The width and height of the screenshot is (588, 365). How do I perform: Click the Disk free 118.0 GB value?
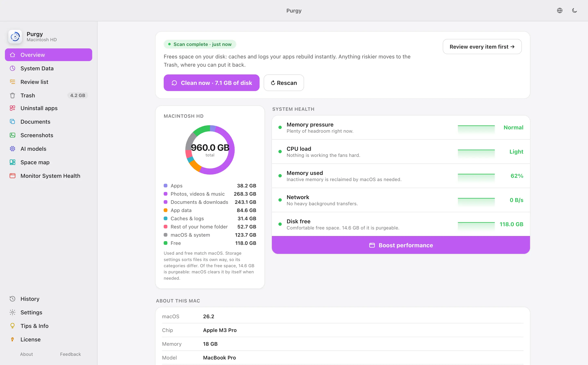tap(511, 224)
